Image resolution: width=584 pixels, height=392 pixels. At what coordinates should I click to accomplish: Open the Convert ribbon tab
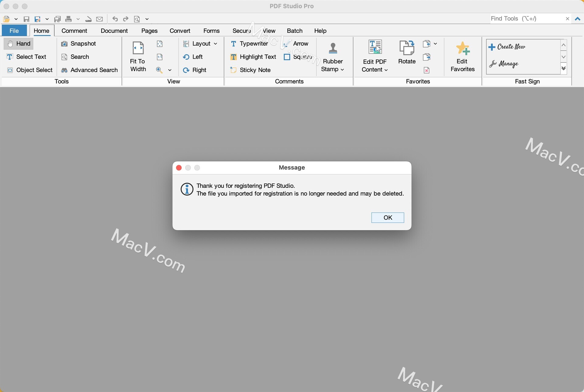coord(179,31)
